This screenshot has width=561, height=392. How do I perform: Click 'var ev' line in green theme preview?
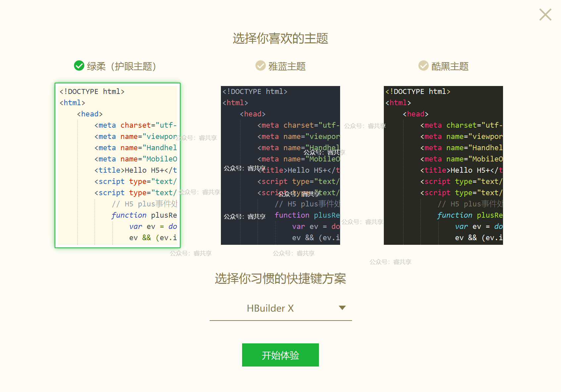pyautogui.click(x=153, y=227)
